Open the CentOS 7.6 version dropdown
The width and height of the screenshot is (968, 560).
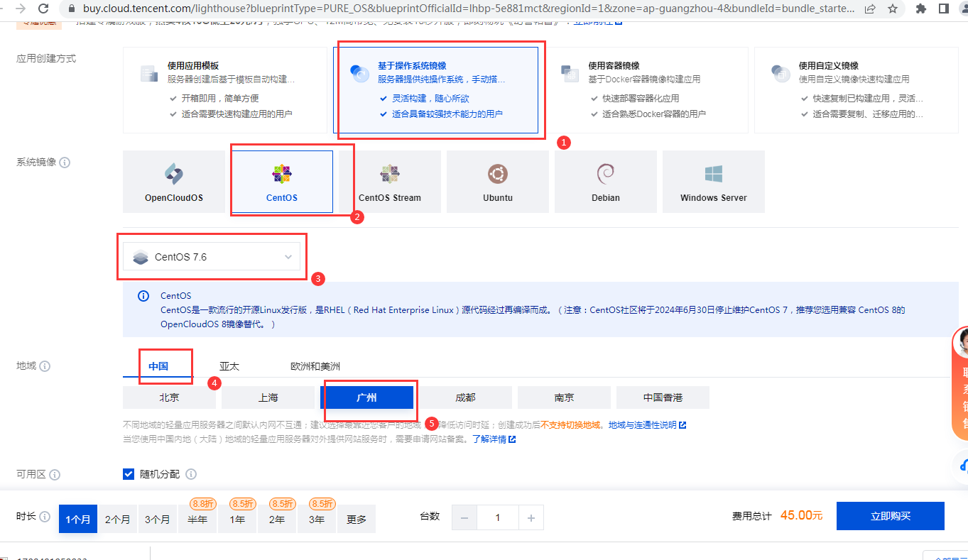click(212, 257)
